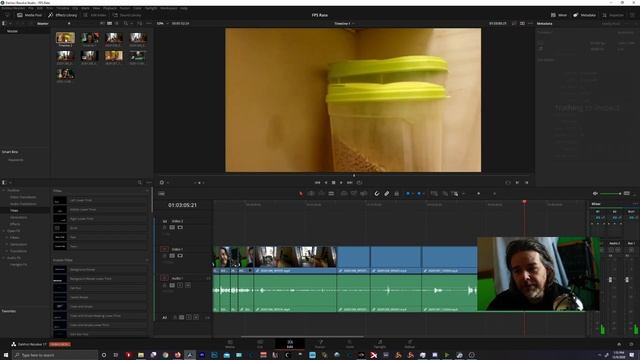Viewport: 640px width, 360px height.
Task: Collapse the Audio FX tree
Action: click(4, 258)
